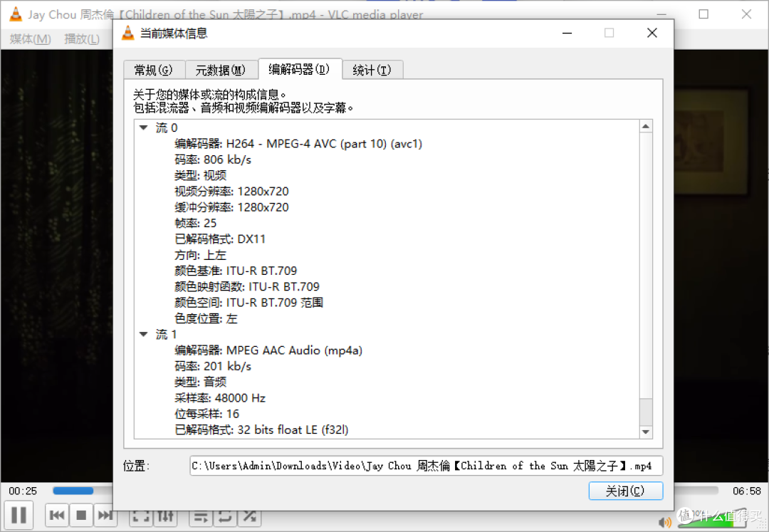The image size is (769, 532).
Task: Click the 关闭(C) button
Action: [x=625, y=491]
